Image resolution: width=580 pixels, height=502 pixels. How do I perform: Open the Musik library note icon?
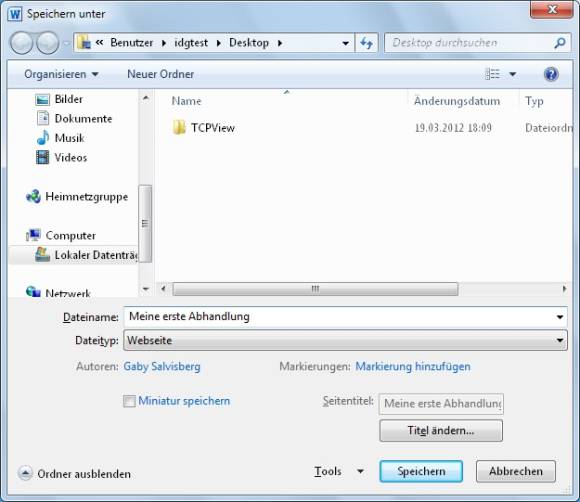(x=43, y=138)
